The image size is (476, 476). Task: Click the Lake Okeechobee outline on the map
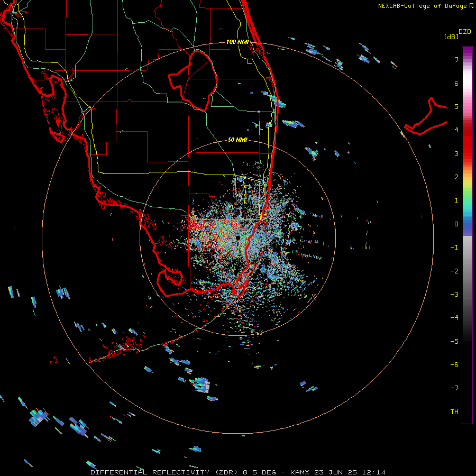[193, 81]
